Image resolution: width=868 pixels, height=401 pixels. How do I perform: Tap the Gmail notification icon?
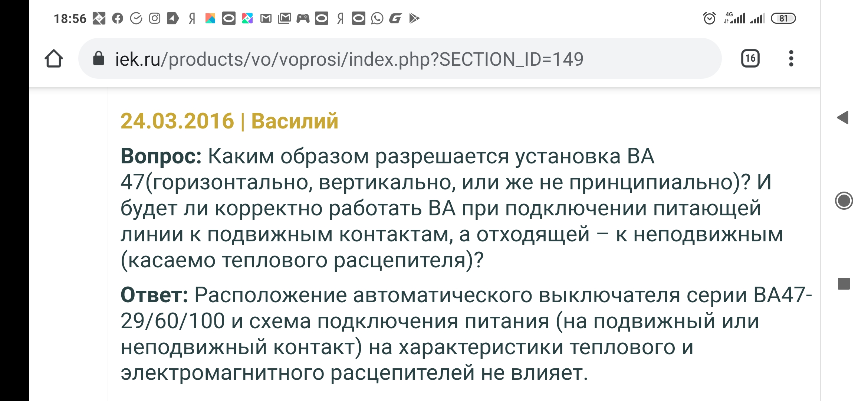(x=266, y=18)
